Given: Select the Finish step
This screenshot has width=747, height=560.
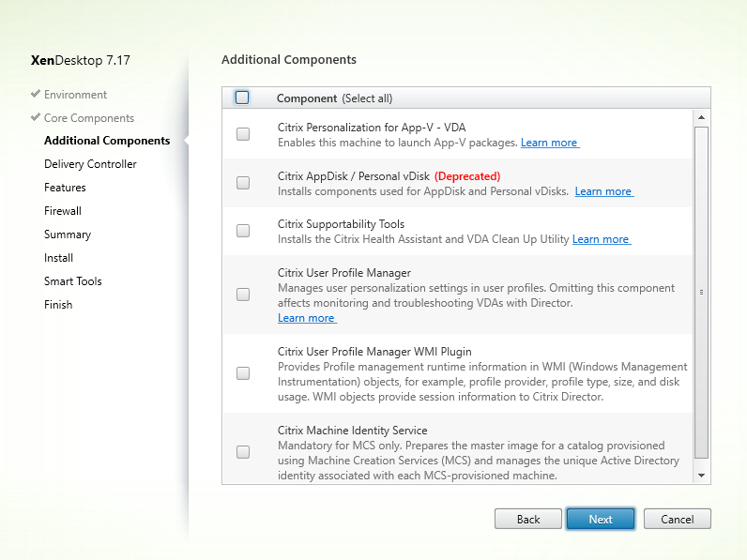Looking at the screenshot, I should [x=58, y=305].
